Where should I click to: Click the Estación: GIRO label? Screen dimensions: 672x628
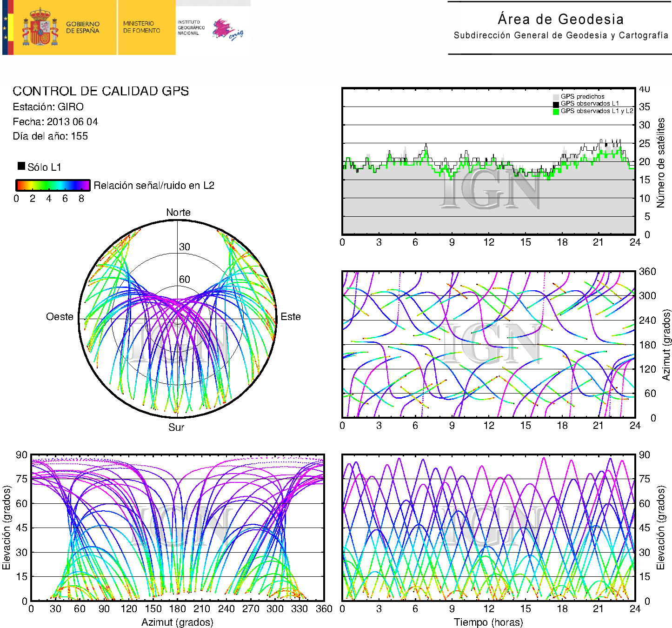pyautogui.click(x=48, y=107)
